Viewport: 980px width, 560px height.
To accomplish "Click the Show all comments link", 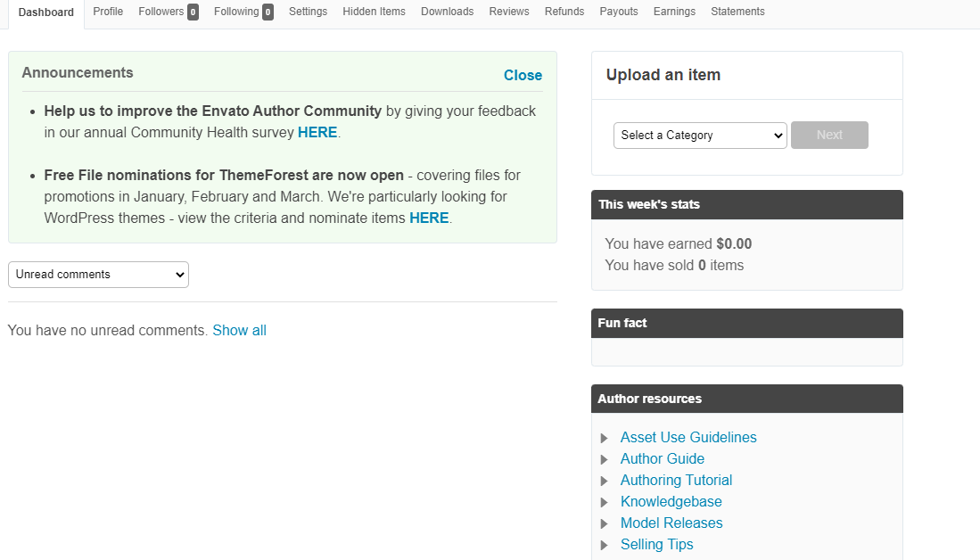I will (x=239, y=331).
